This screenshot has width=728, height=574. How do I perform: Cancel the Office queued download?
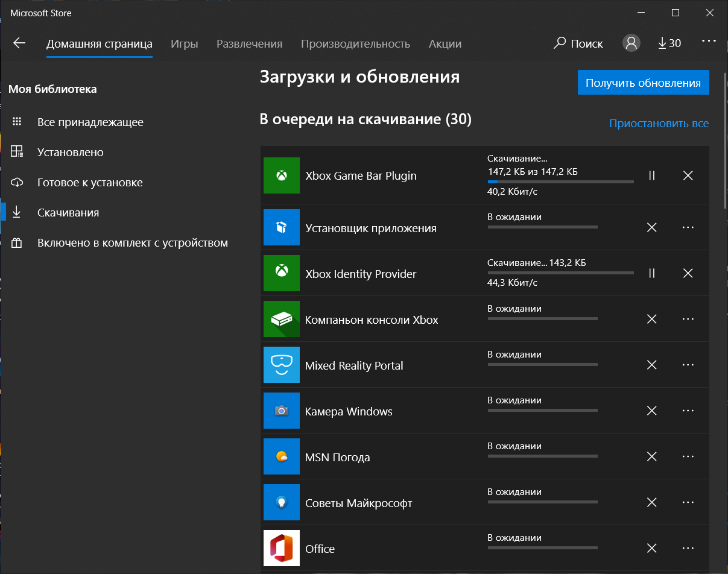tap(651, 548)
